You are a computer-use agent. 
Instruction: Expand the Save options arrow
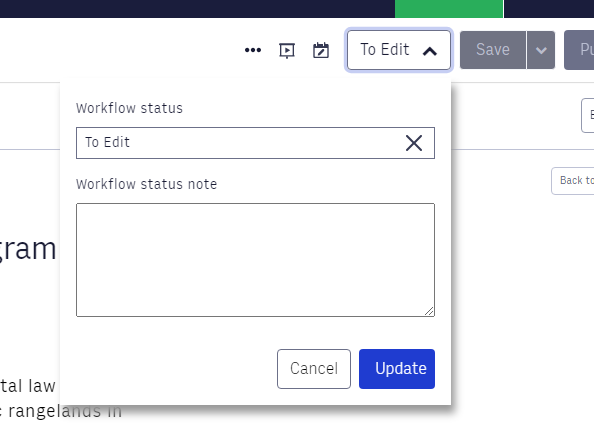[541, 50]
